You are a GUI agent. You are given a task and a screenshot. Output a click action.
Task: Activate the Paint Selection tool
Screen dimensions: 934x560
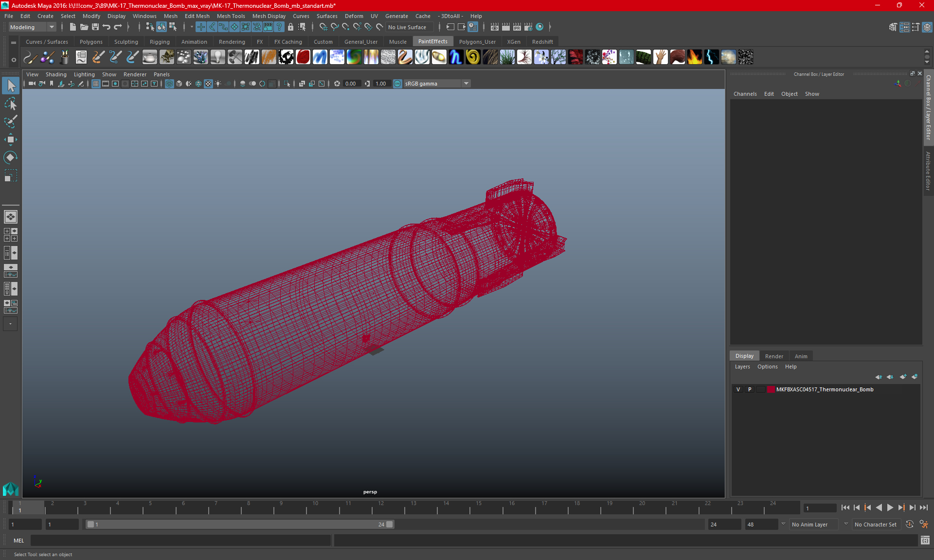pyautogui.click(x=11, y=122)
